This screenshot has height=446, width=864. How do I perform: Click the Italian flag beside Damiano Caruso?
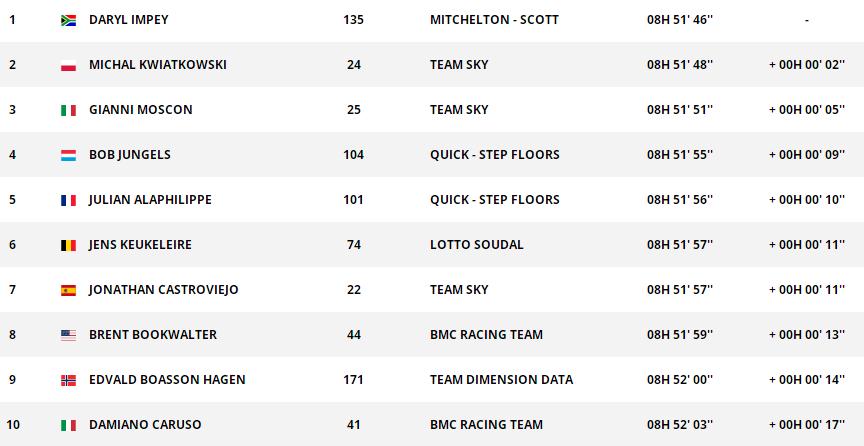tap(68, 425)
